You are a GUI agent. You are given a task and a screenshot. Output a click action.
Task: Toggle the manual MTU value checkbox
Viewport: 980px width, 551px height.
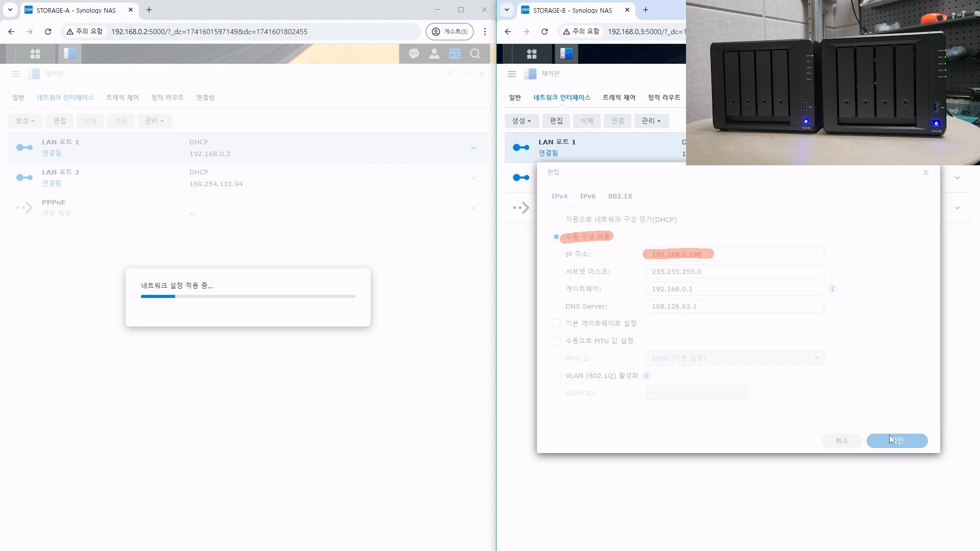[556, 341]
